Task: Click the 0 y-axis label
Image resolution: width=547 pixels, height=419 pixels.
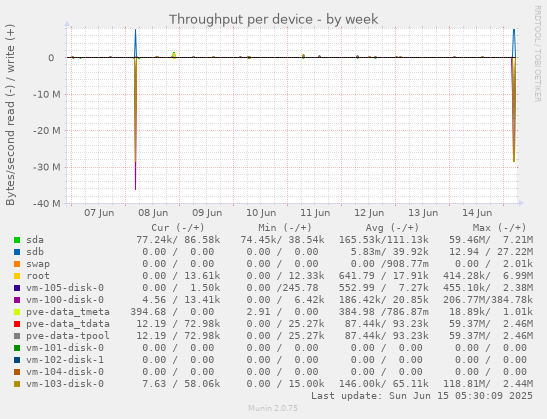Action: 51,58
